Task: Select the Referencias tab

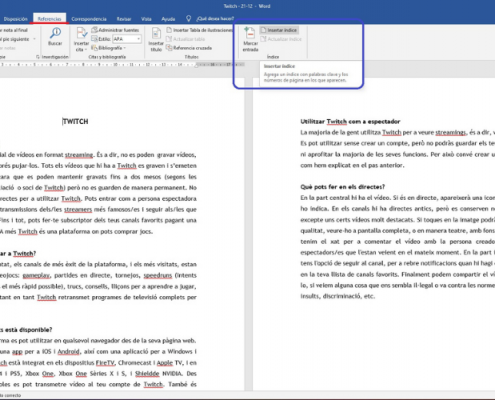Action: coord(49,19)
